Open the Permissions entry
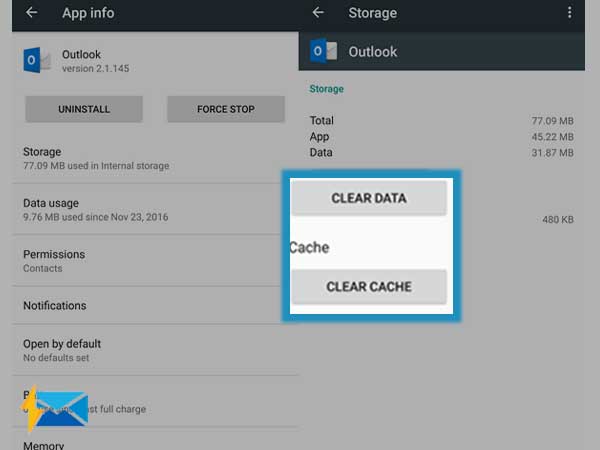Screen dimensions: 600x450 click(155, 261)
